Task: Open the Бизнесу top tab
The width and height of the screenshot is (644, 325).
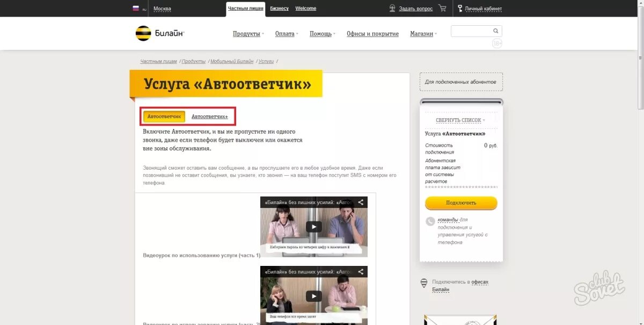Action: tap(279, 9)
